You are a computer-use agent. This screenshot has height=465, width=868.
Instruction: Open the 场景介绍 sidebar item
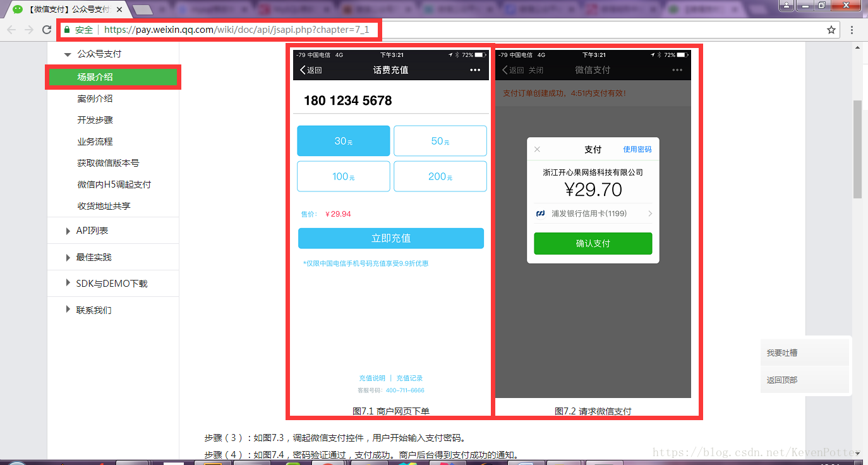[113, 77]
